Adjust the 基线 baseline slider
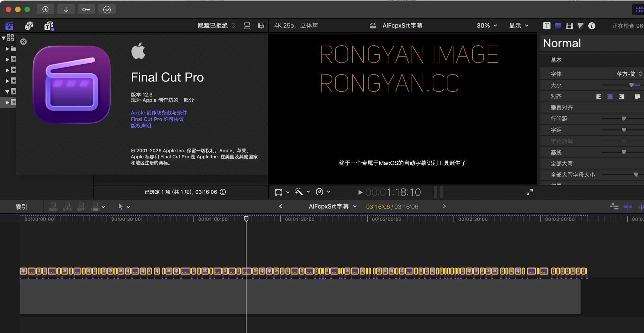 coord(624,152)
